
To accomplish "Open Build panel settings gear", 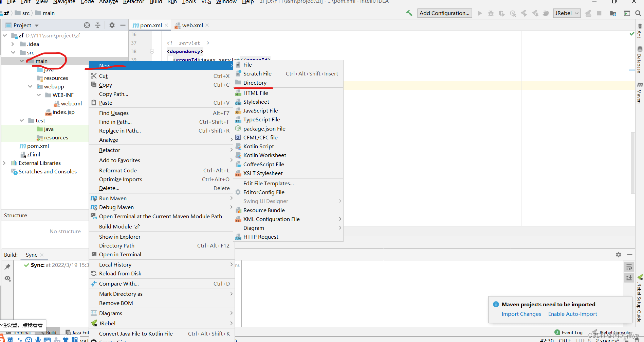I will click(x=619, y=255).
